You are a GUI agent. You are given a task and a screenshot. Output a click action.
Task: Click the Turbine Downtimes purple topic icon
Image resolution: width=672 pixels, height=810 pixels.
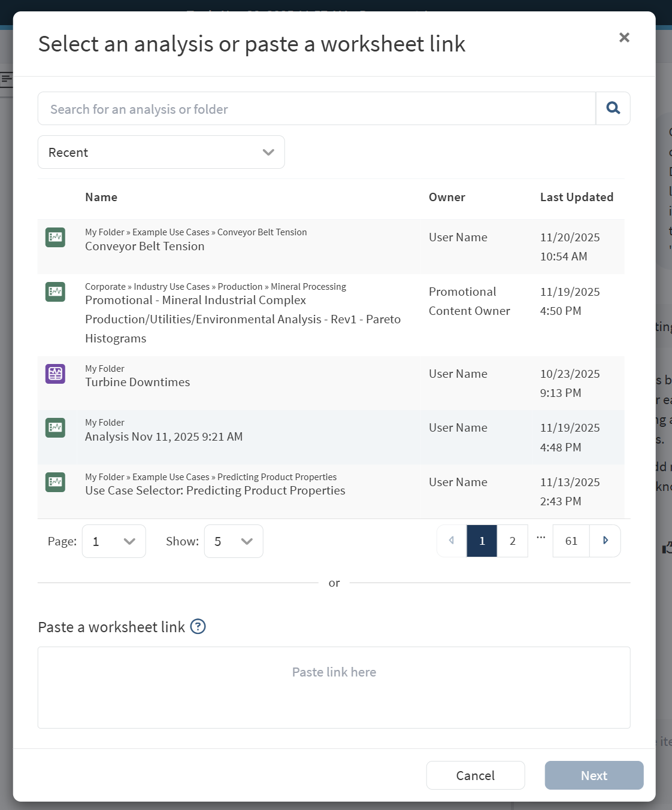(x=55, y=374)
